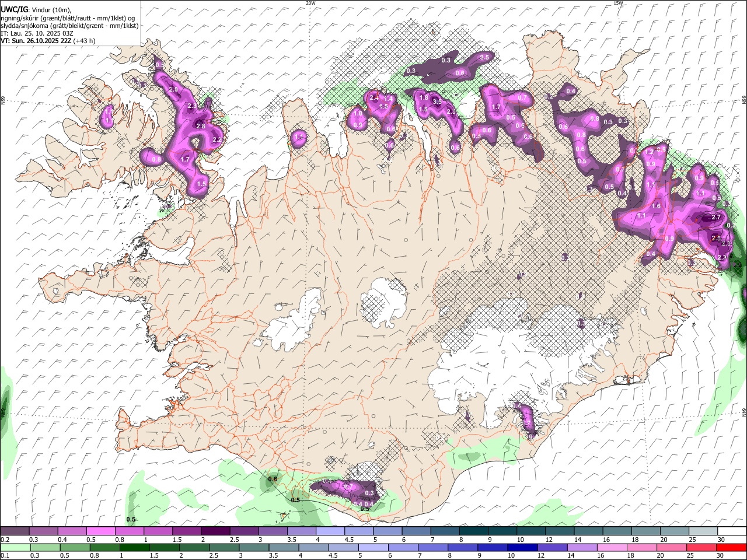Click the 'slydda/snjókoma' snow legend description line
Viewport: 747px width, 560px height.
pyautogui.click(x=69, y=26)
